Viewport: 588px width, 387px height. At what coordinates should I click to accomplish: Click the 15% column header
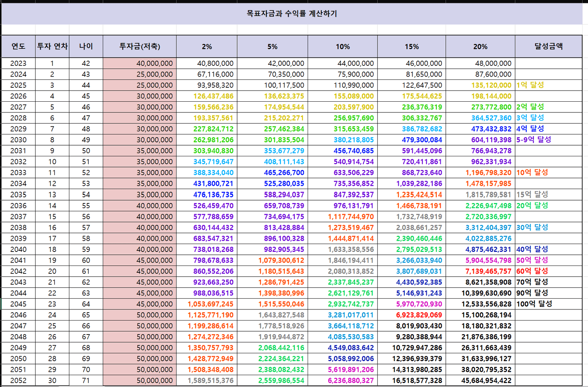coord(412,46)
